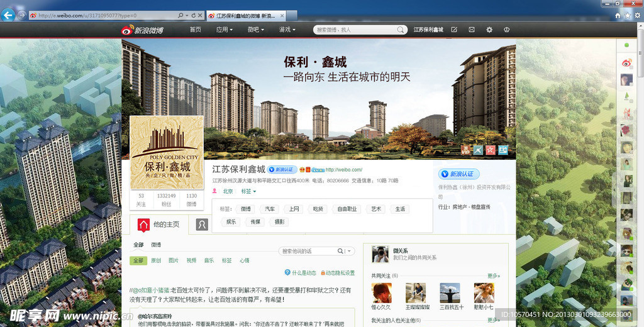Click the 新浪微博 logo
This screenshot has width=644, height=327.
coord(143,30)
